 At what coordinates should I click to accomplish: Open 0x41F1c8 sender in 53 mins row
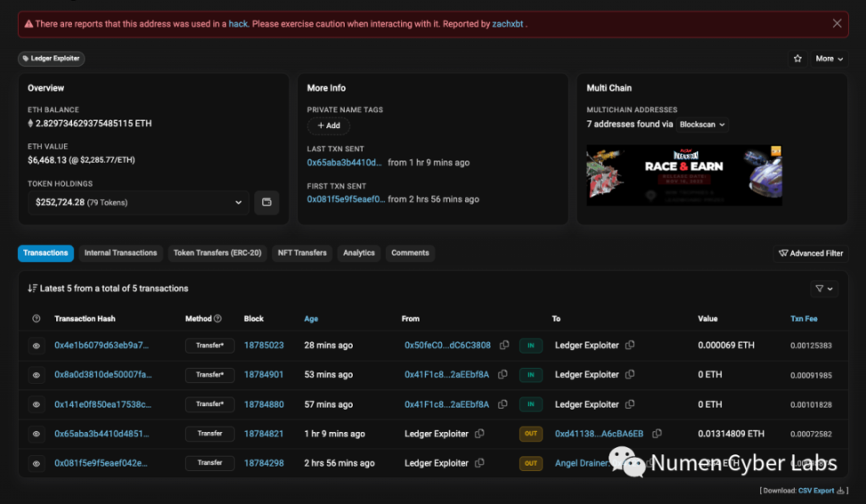446,374
